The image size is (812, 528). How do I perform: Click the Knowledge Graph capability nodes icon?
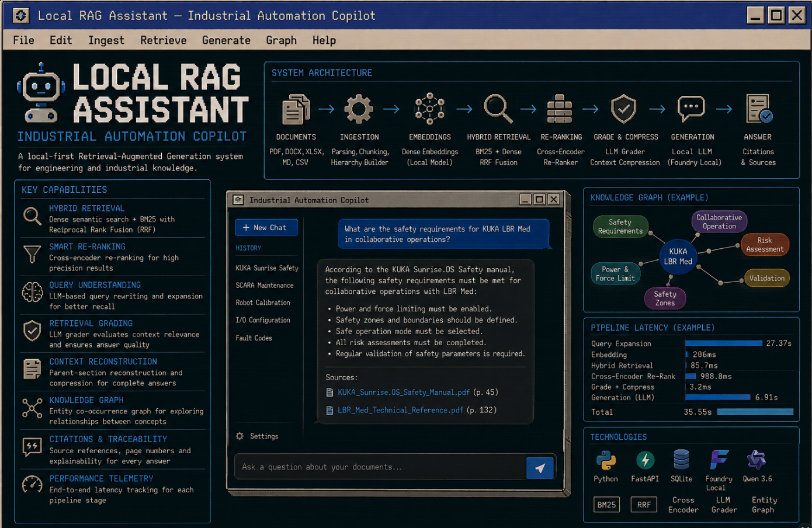point(32,408)
